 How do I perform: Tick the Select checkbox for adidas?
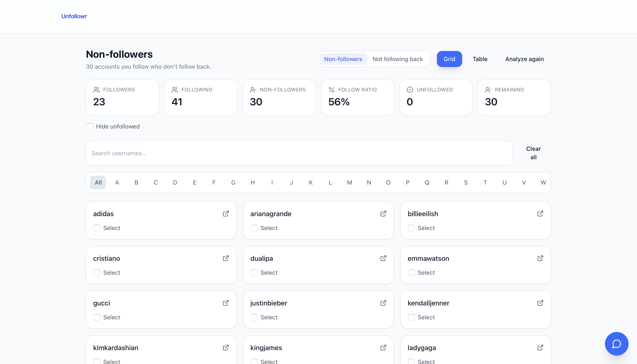(x=97, y=228)
